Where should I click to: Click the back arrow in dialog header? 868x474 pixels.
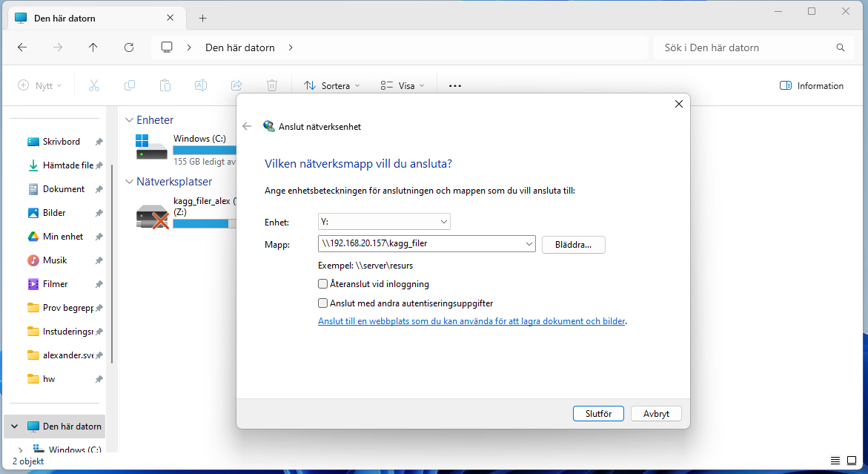(247, 127)
